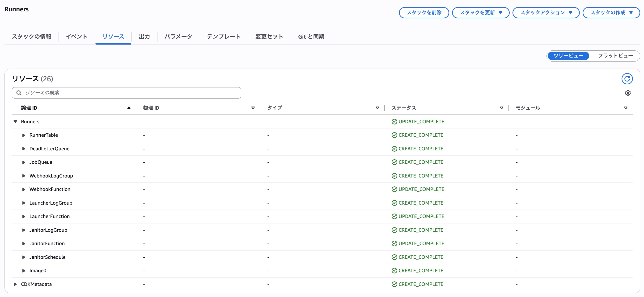644x297 pixels.
Task: Click the 論理 ID column header
Action: pos(29,108)
